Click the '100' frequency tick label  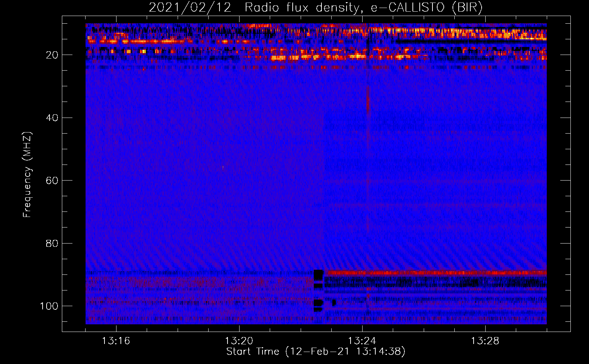[49, 306]
